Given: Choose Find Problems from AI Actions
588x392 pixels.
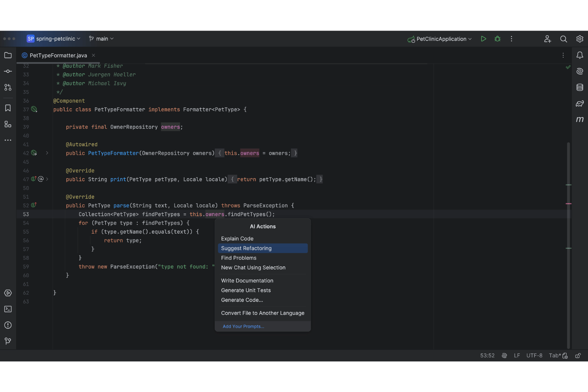Looking at the screenshot, I should pyautogui.click(x=263, y=258).
